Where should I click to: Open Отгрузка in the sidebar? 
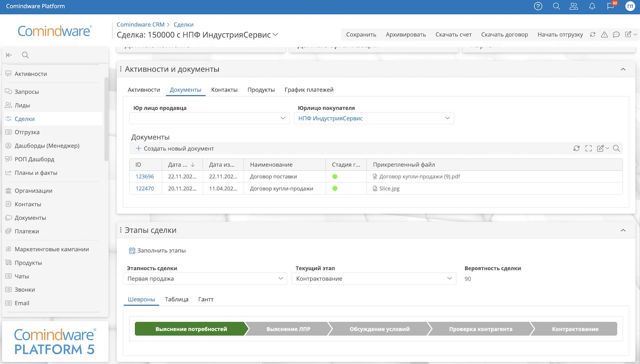click(x=27, y=132)
